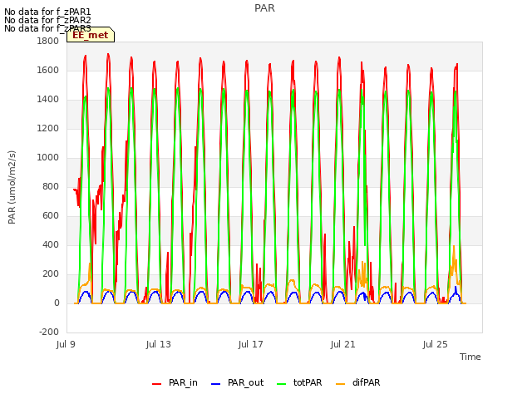This screenshot has width=532, height=399.
Task: Click the 1200 y-axis tick label
Action: click(48, 129)
